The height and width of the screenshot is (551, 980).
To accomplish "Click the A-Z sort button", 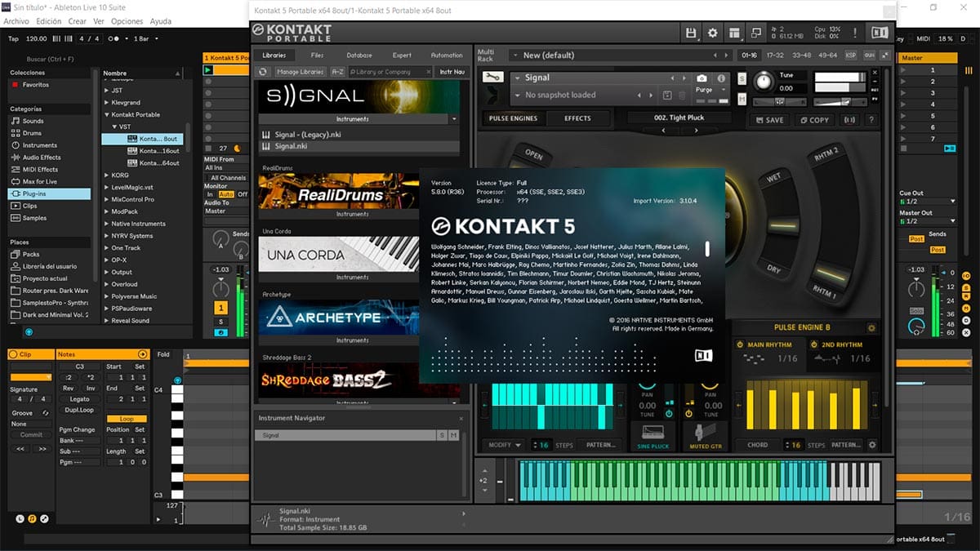I will (337, 72).
